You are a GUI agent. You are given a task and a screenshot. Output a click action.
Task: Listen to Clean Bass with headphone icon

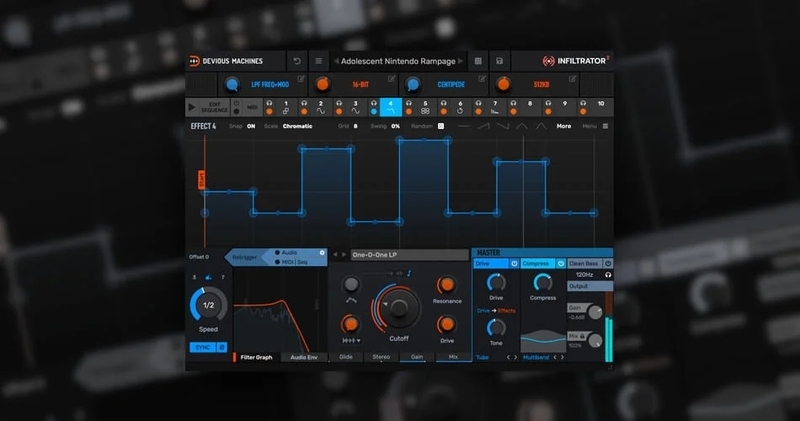click(608, 275)
